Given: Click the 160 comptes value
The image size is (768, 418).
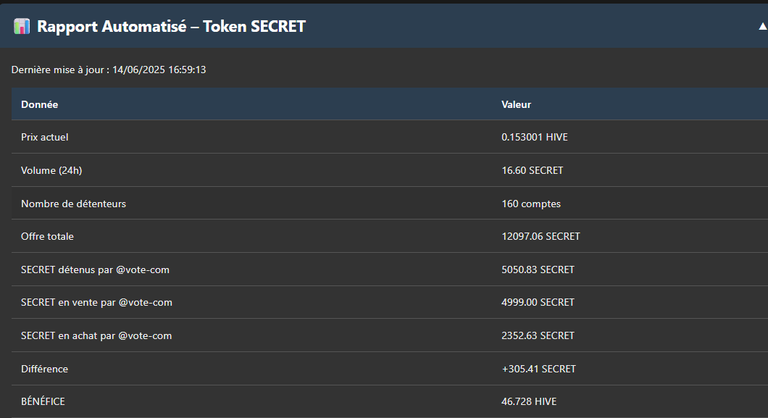Looking at the screenshot, I should coord(531,203).
